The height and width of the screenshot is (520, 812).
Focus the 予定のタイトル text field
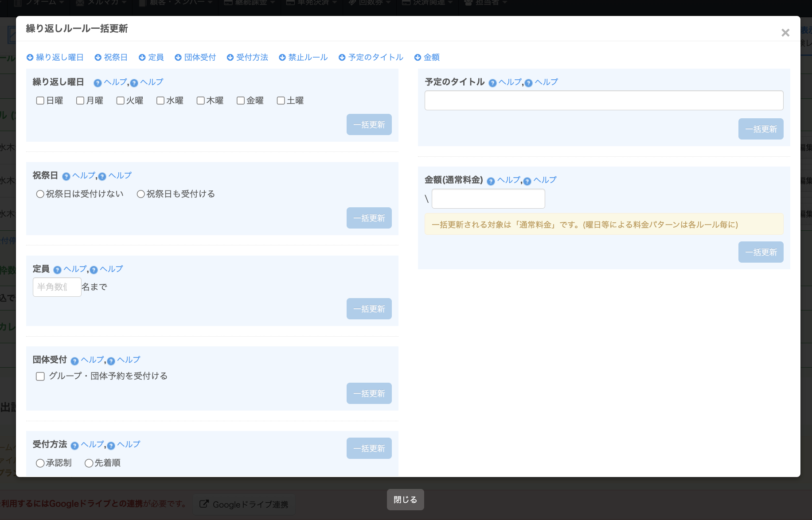coord(604,101)
